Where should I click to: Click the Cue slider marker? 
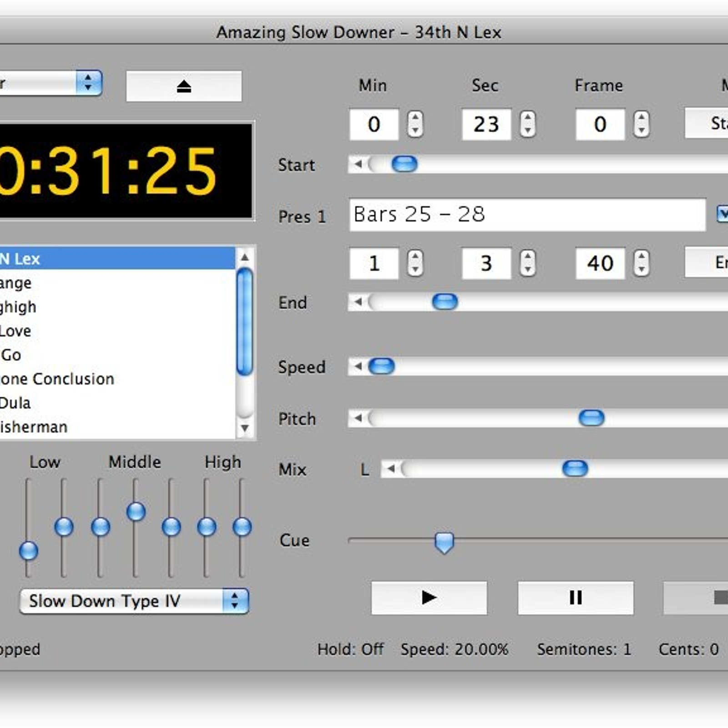(x=444, y=543)
